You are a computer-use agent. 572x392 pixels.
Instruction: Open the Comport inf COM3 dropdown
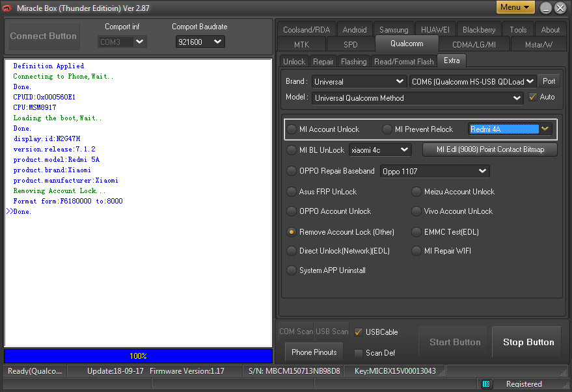[x=122, y=42]
